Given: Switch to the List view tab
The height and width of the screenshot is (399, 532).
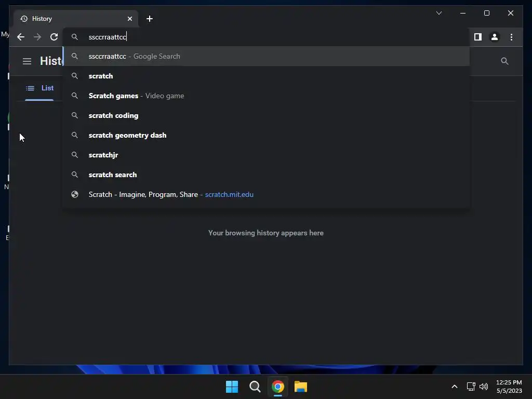Looking at the screenshot, I should [x=39, y=88].
